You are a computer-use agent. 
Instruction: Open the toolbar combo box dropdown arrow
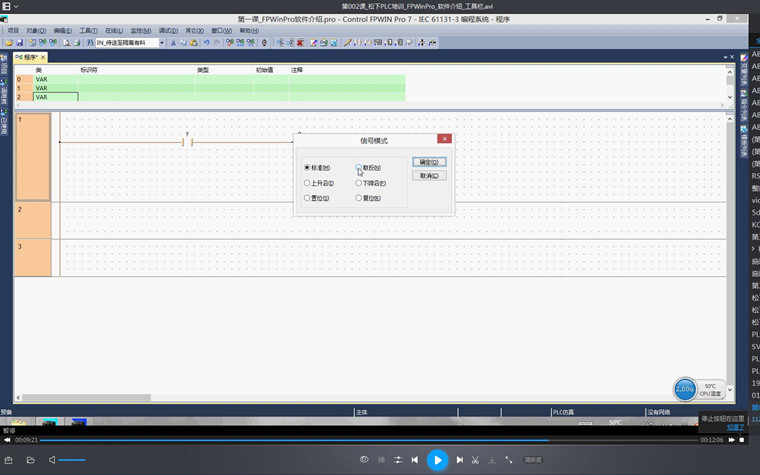[162, 43]
